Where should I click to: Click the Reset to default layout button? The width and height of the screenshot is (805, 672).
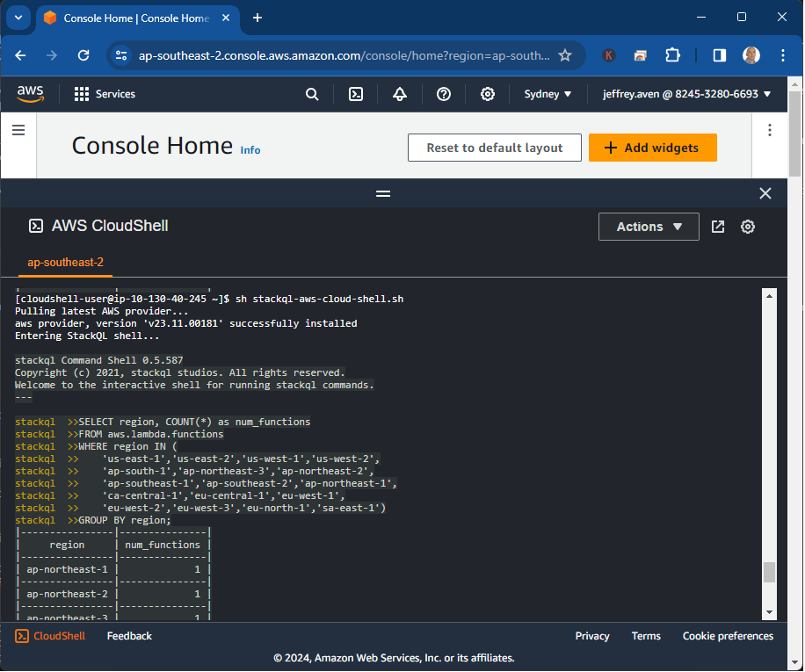pos(494,147)
